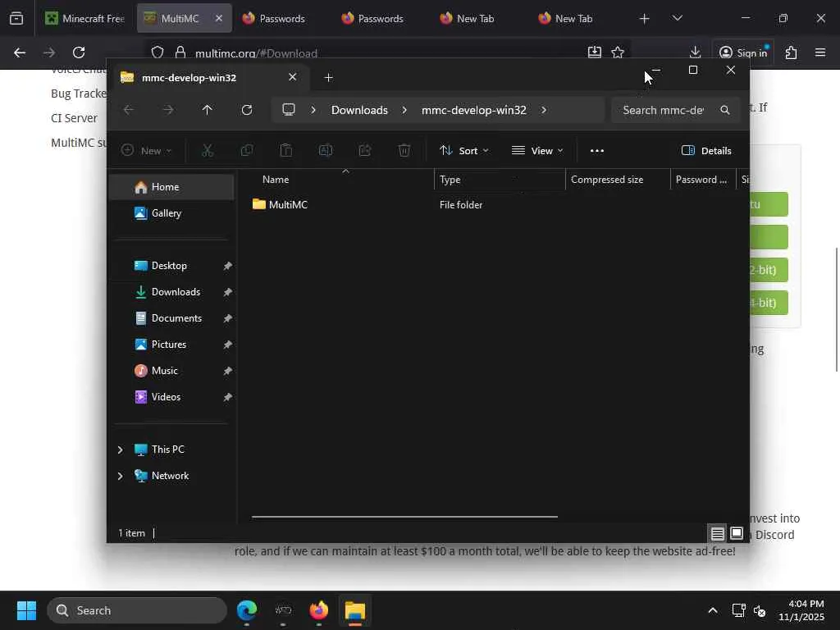Close the MultiMC browser tab
The width and height of the screenshot is (840, 630).
[218, 18]
